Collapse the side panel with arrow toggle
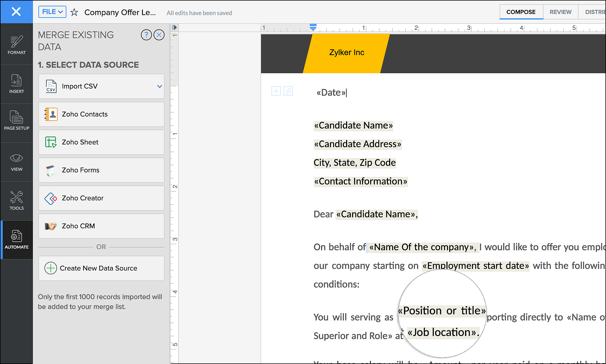Viewport: 606px width, 364px height. pyautogui.click(x=174, y=27)
